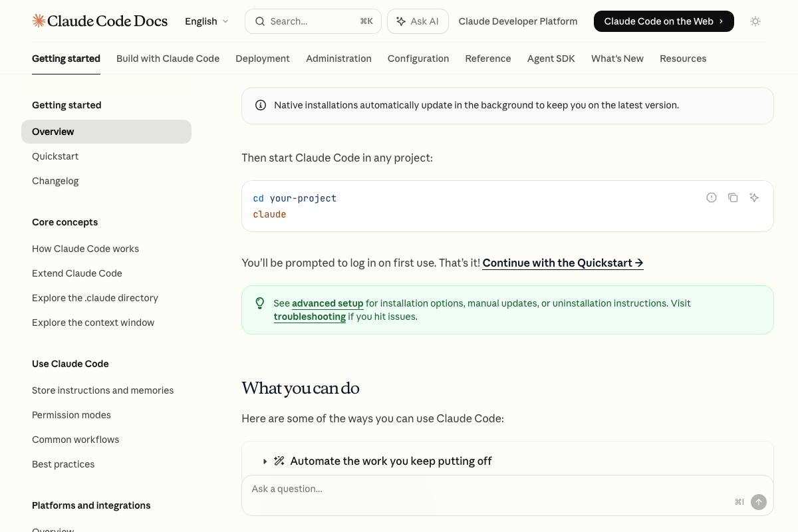Switch to the Deployment tab
This screenshot has height=532, width=798.
[262, 59]
